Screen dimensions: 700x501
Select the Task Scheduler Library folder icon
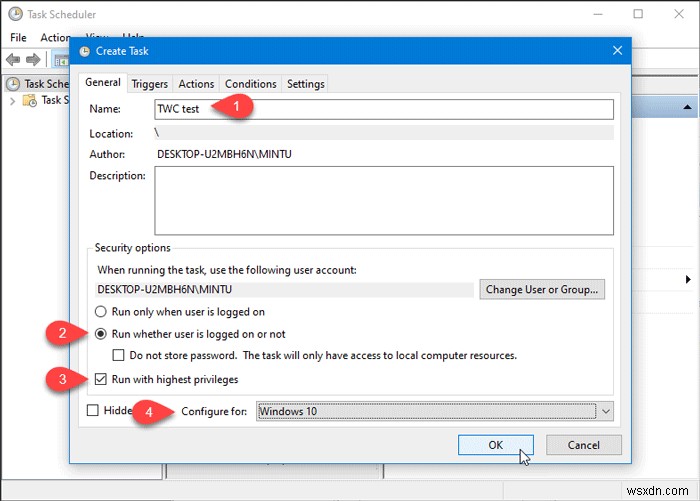[30, 100]
